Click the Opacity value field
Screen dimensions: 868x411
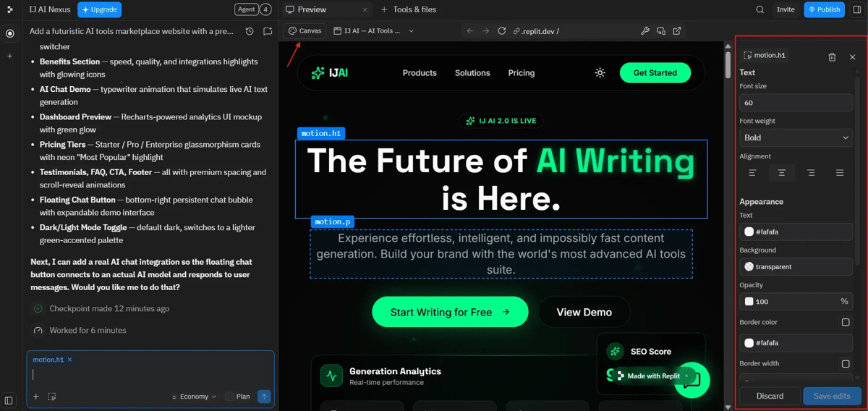click(x=796, y=301)
